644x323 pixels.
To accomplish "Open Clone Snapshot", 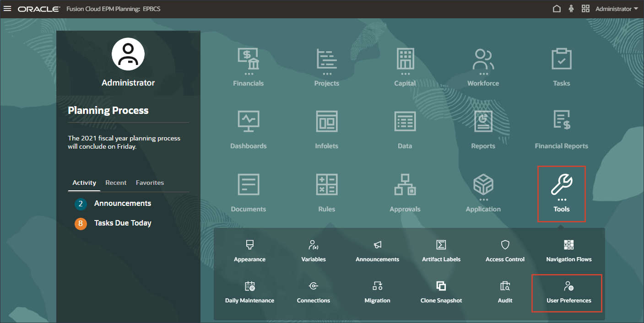I will (x=441, y=292).
